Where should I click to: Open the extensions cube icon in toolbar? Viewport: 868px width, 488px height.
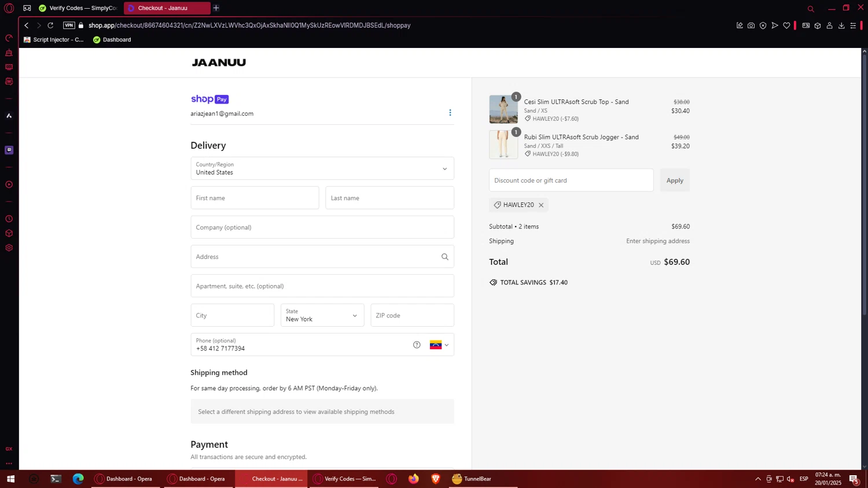pos(818,25)
